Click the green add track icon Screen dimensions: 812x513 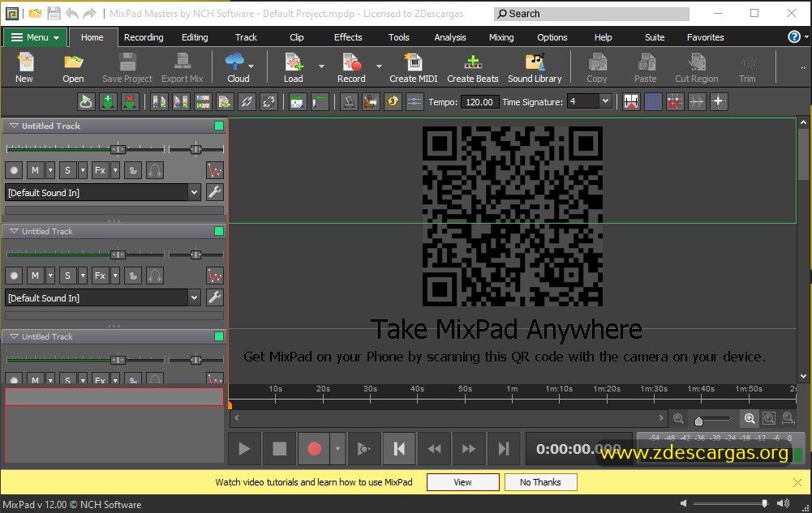click(x=108, y=102)
